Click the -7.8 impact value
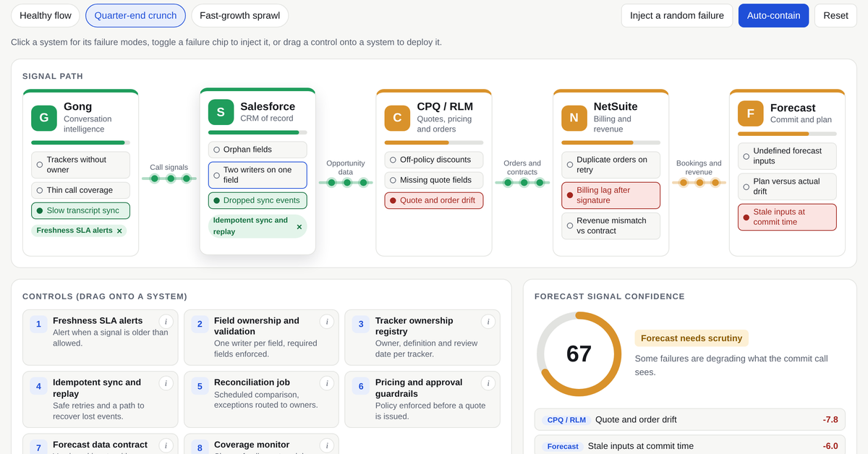 click(x=830, y=419)
